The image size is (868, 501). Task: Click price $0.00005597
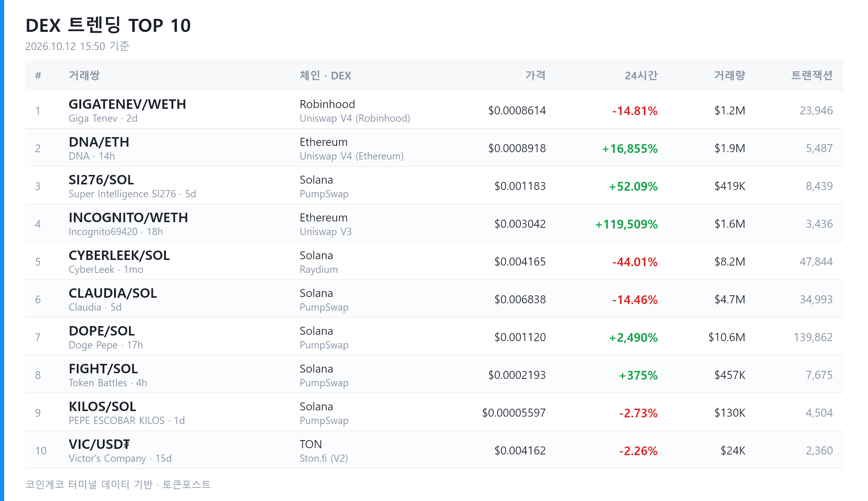[x=514, y=413]
